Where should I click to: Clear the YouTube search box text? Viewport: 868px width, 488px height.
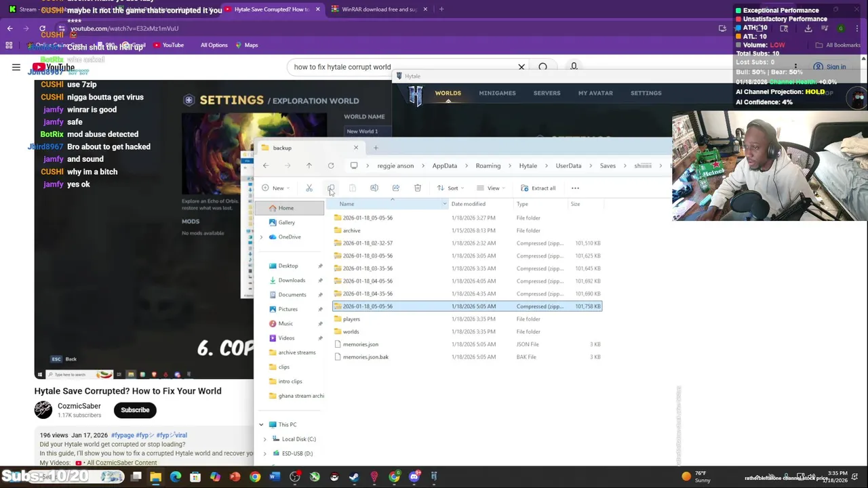click(521, 67)
